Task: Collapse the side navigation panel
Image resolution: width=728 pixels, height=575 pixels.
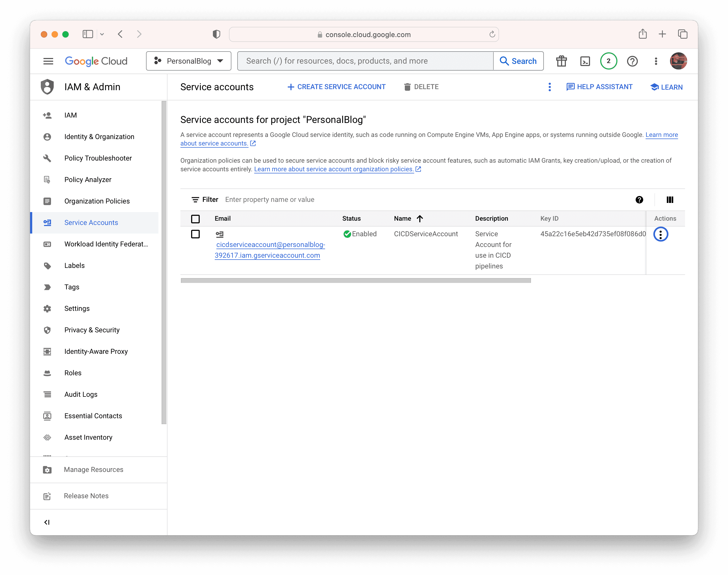Action: coord(47,522)
